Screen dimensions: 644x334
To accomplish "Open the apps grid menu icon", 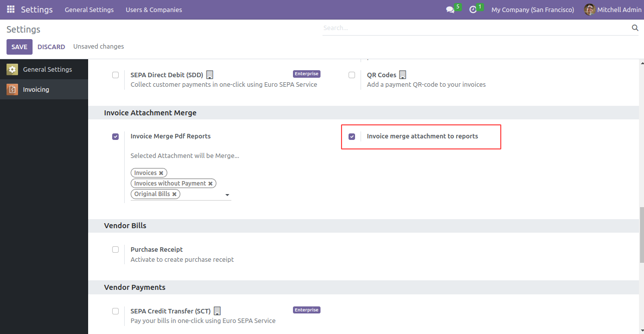I will 11,10.
